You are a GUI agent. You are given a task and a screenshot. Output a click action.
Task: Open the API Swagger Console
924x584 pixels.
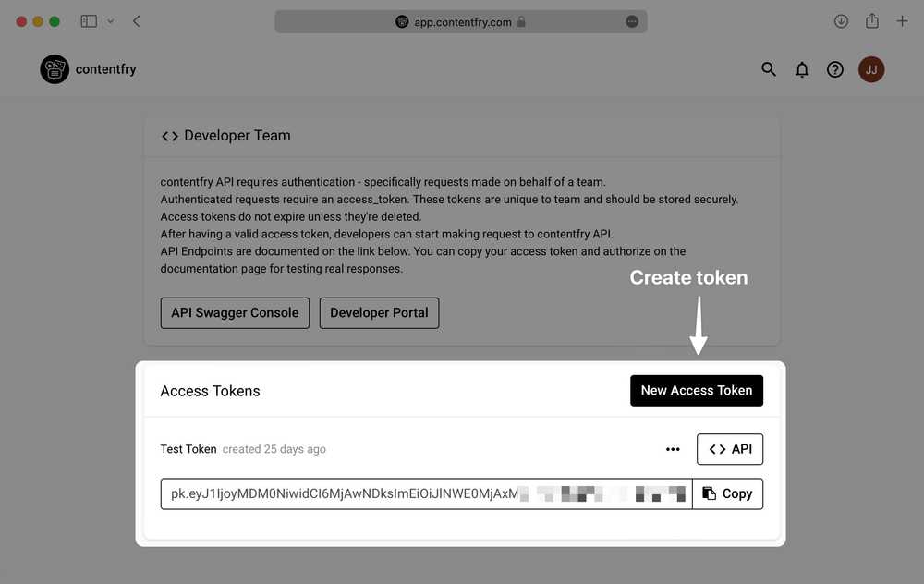point(235,312)
